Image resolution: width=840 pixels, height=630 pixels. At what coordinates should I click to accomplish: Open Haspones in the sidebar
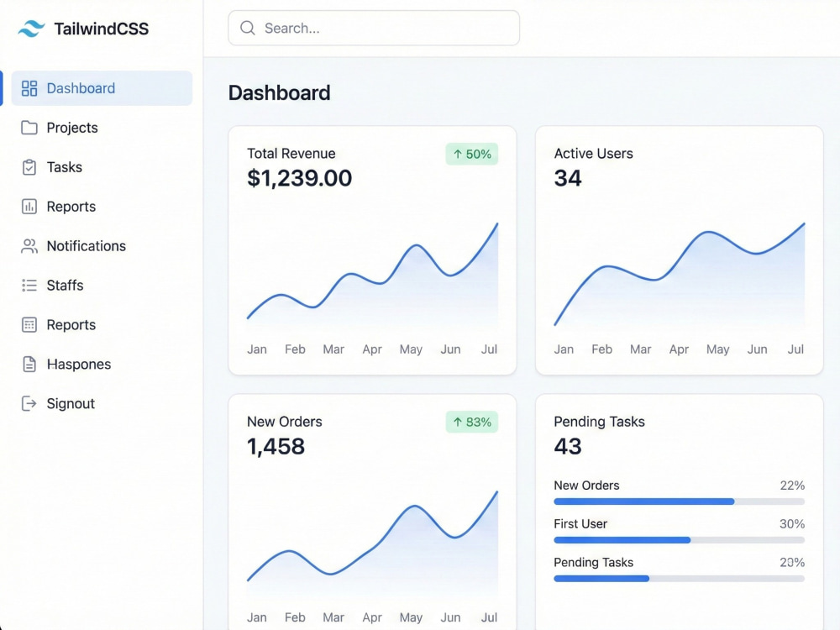[102, 365]
